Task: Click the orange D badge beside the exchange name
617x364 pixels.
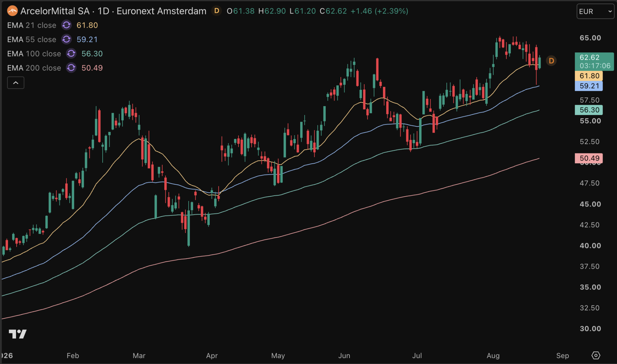Action: [x=217, y=11]
